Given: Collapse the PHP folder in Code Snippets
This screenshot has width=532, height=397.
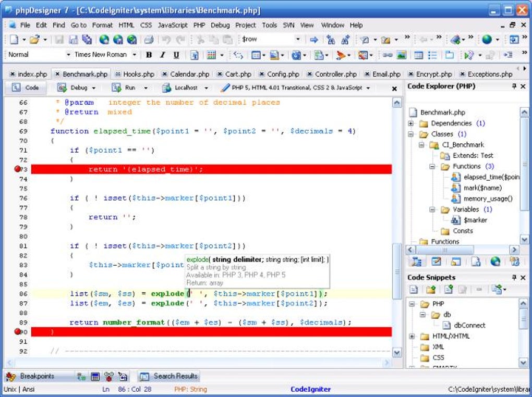Looking at the screenshot, I should [411, 304].
